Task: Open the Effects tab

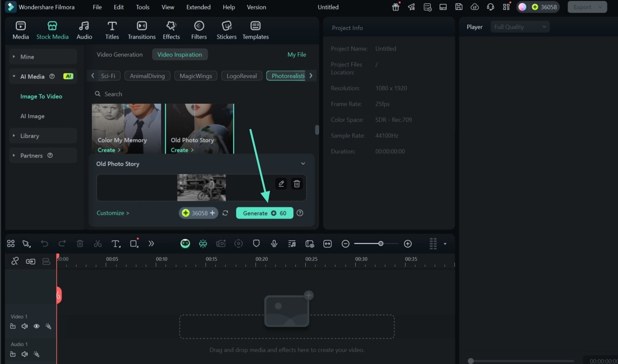Action: coord(171,31)
